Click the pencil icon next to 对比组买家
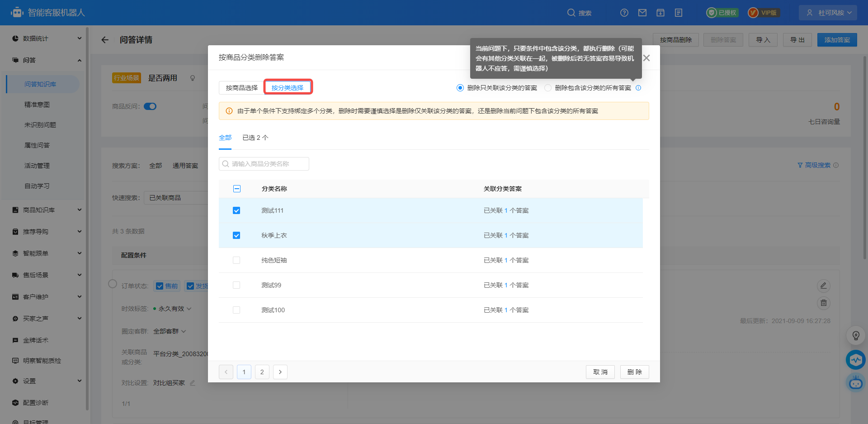The height and width of the screenshot is (424, 868). click(x=193, y=383)
